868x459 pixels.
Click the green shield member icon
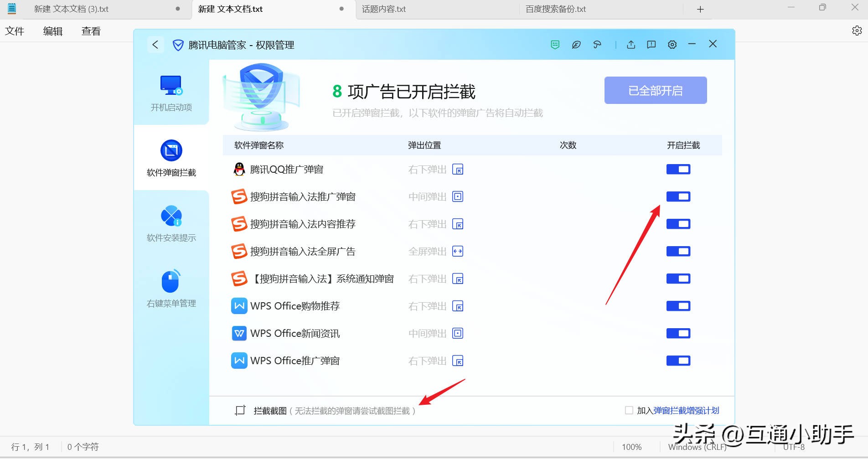pyautogui.click(x=554, y=45)
